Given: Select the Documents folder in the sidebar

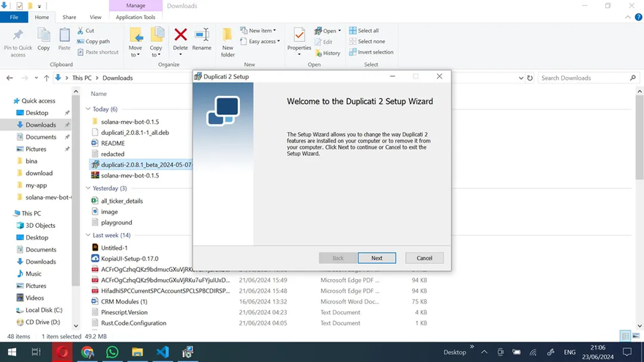Looking at the screenshot, I should click(x=41, y=137).
